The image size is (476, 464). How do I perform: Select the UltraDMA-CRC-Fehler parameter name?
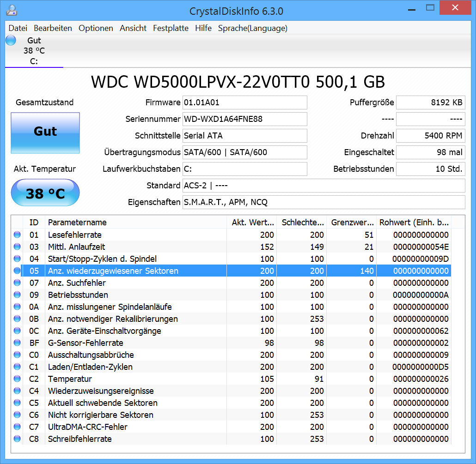coord(88,427)
